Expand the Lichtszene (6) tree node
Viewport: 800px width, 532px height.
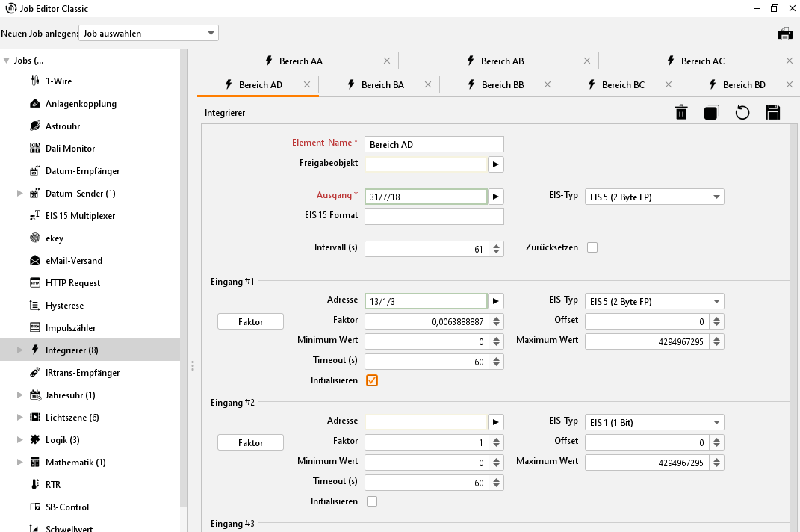tap(20, 418)
